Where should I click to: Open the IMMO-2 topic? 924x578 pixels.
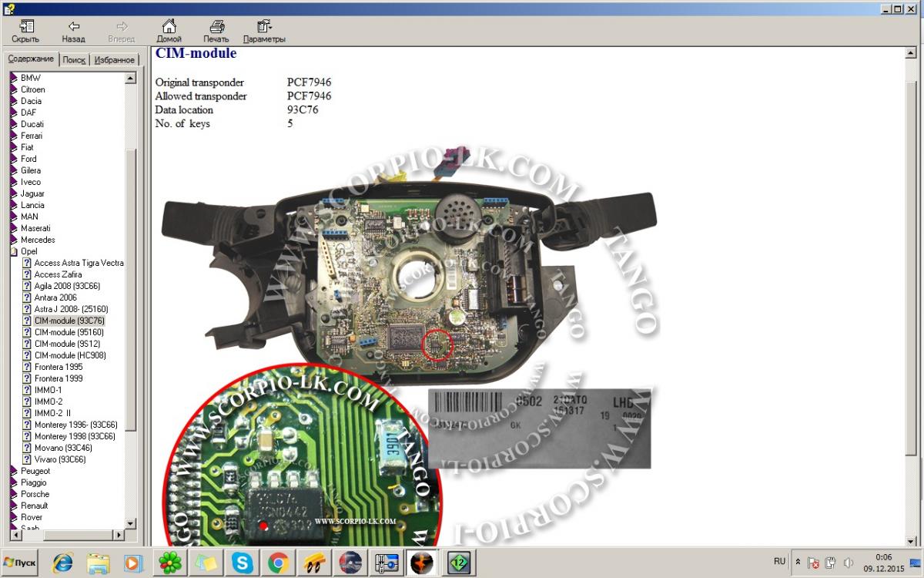pos(49,402)
